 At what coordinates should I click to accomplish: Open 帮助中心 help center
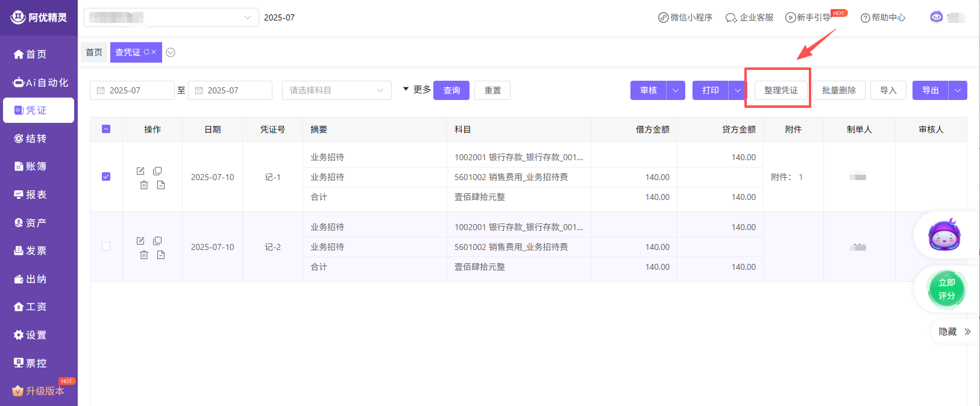[x=883, y=17]
